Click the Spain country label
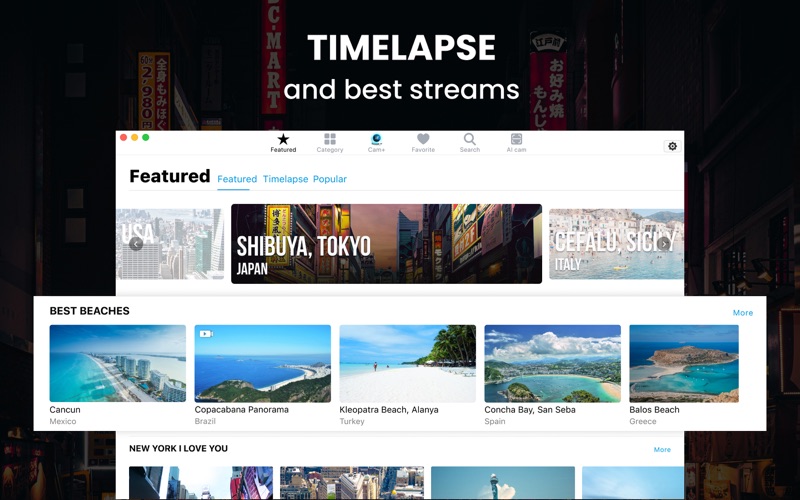The height and width of the screenshot is (500, 800). tap(495, 421)
